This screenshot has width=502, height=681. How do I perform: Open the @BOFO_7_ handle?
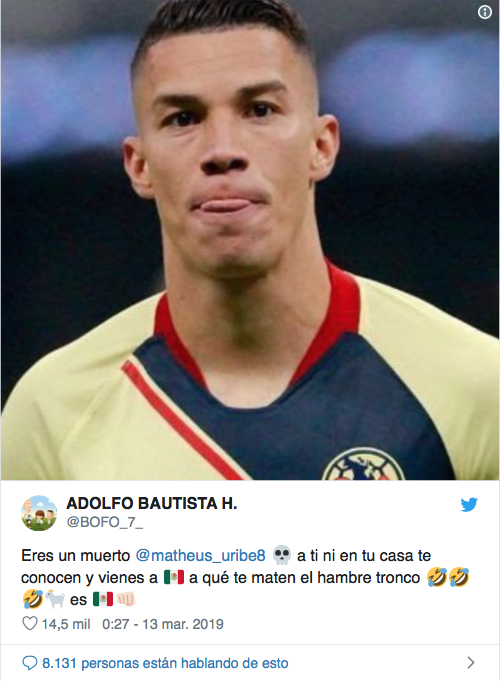click(104, 522)
